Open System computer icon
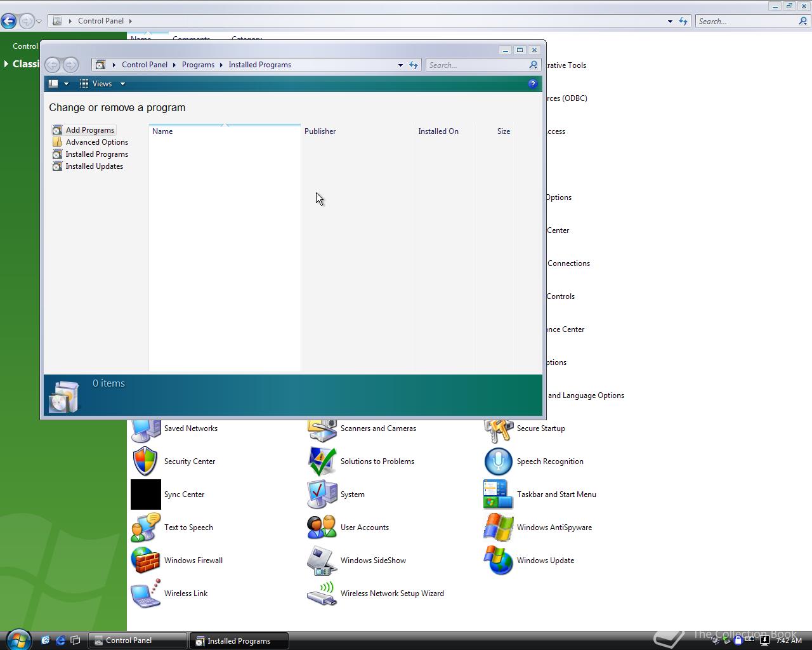Viewport: 812px width, 650px height. click(322, 494)
